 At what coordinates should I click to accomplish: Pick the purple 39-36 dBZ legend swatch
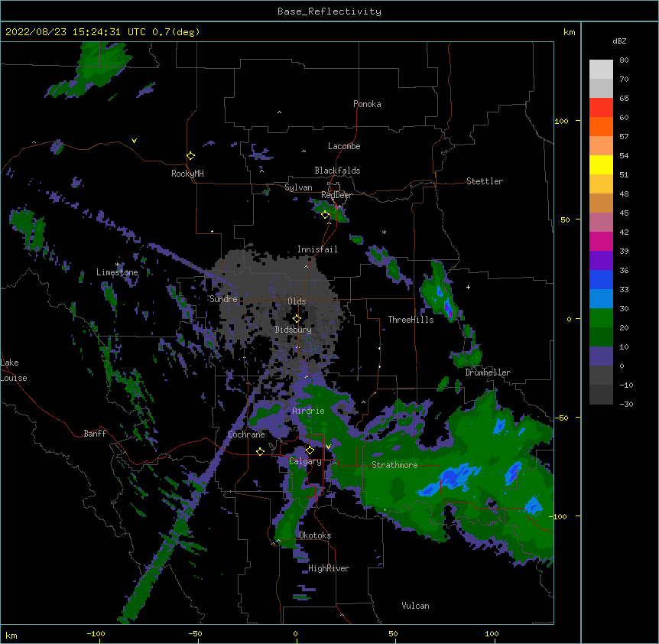tap(601, 261)
